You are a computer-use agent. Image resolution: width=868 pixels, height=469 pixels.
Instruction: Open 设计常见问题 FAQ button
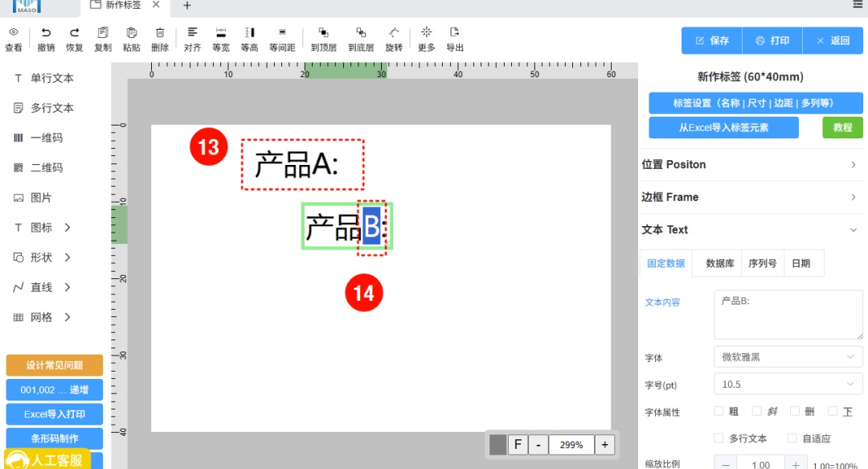pyautogui.click(x=55, y=365)
